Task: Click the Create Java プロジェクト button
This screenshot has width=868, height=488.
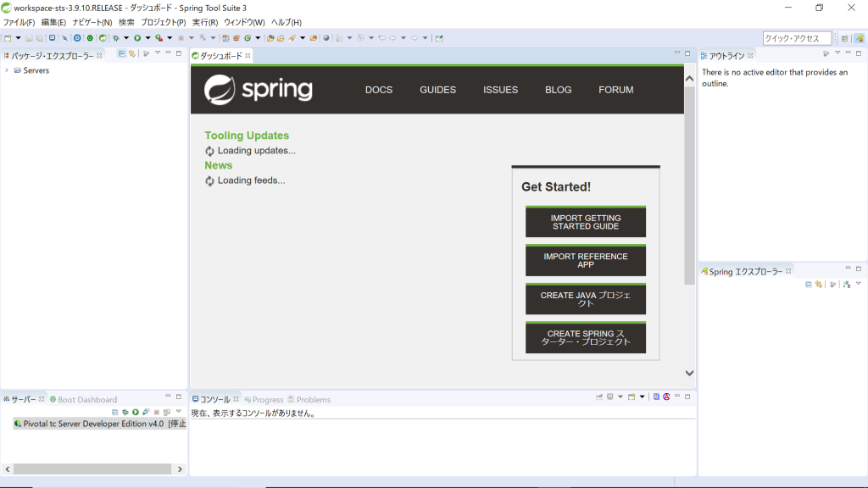Action: [586, 299]
